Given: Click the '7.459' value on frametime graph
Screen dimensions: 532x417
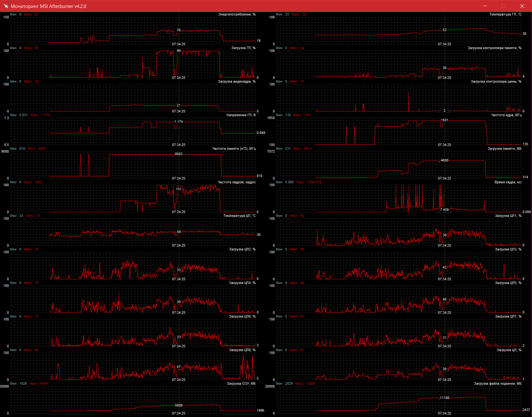Looking at the screenshot, I should pyautogui.click(x=445, y=210).
